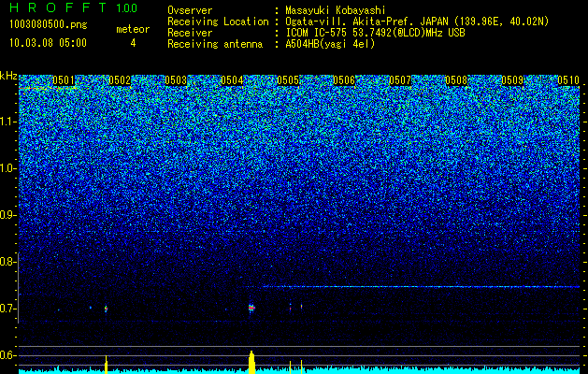
Task: Click receiver text ICOM IC-575 53.7492 MHz USB
Action: [376, 33]
